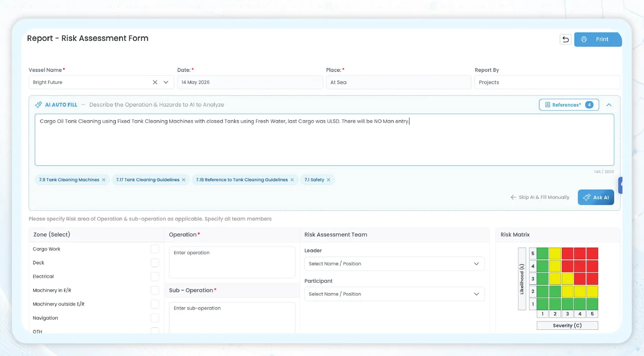Click the Severity (C) axis label

point(567,326)
